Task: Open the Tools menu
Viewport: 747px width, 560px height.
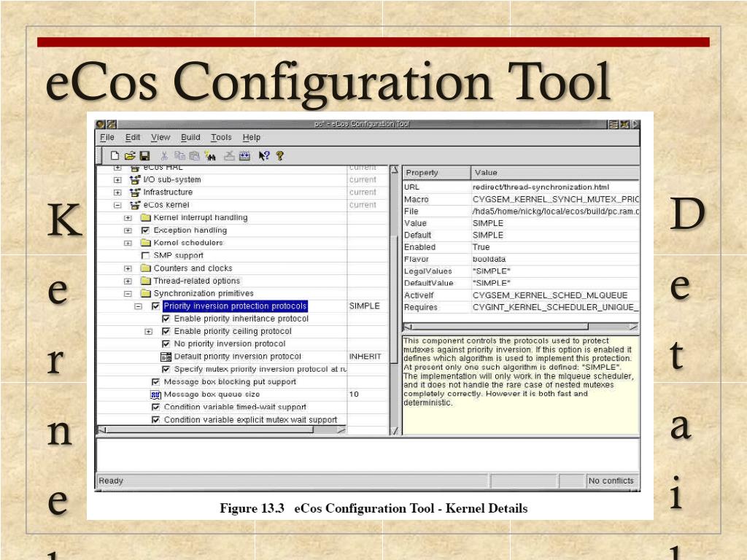Action: click(x=221, y=138)
